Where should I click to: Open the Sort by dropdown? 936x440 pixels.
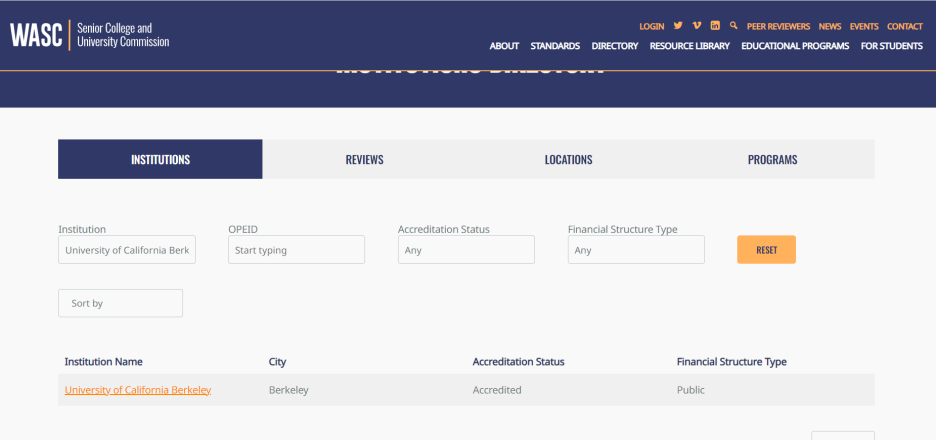(120, 303)
